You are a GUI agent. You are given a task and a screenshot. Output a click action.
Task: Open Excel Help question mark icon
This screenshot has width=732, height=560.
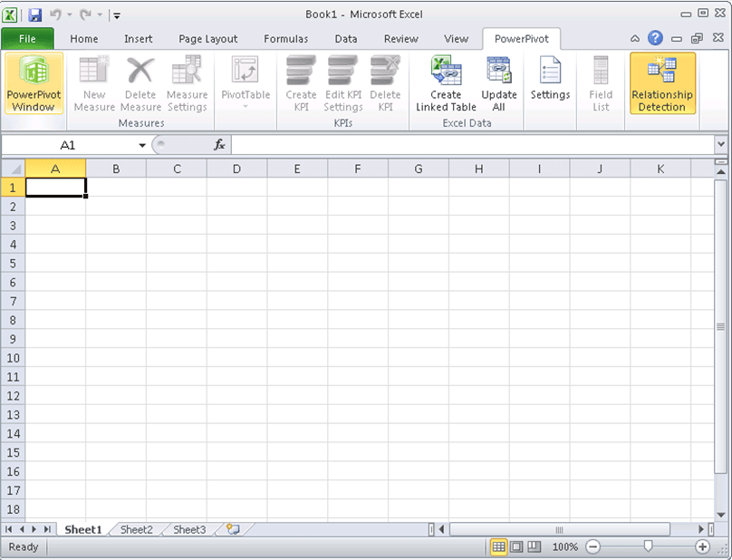tap(655, 39)
